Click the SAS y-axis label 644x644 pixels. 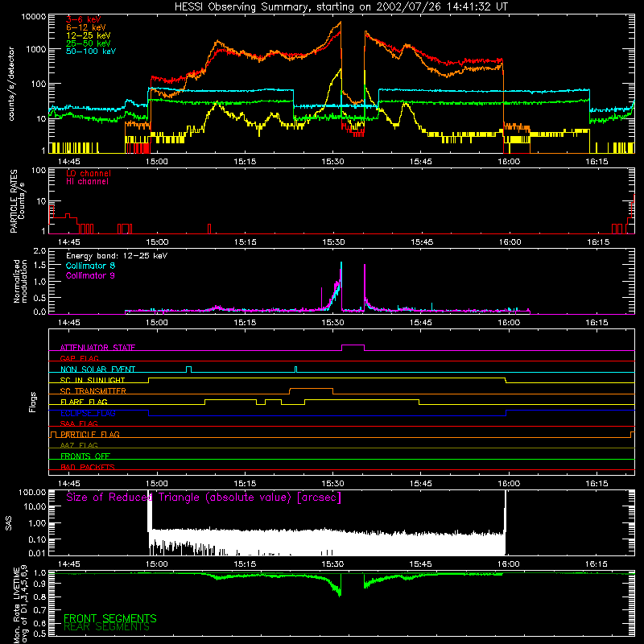pos(9,522)
